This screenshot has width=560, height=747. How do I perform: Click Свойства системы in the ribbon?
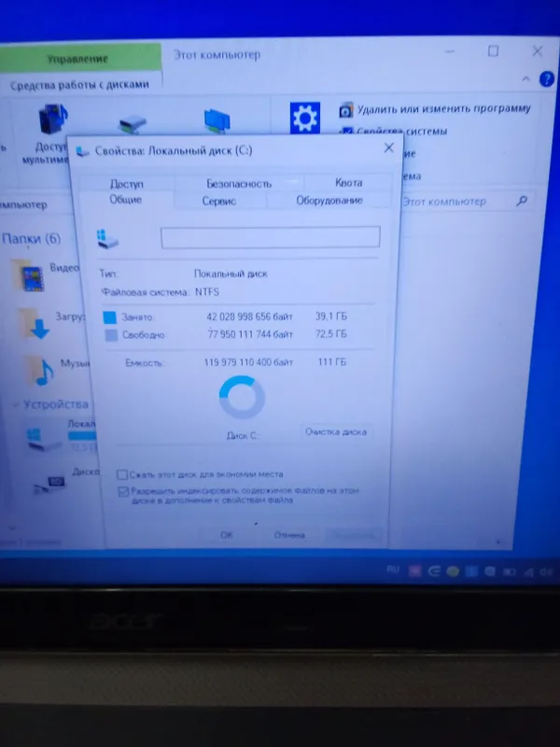[394, 131]
